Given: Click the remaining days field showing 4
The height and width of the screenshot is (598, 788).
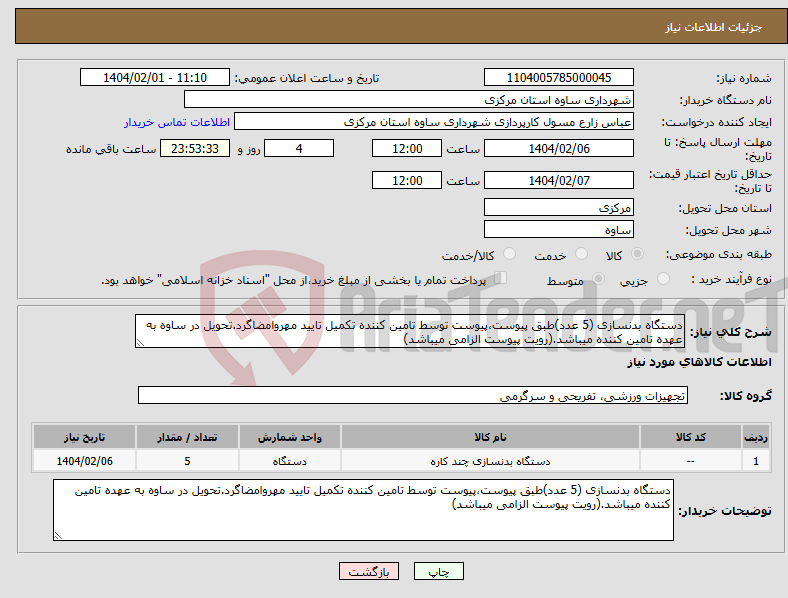Looking at the screenshot, I should 299,148.
